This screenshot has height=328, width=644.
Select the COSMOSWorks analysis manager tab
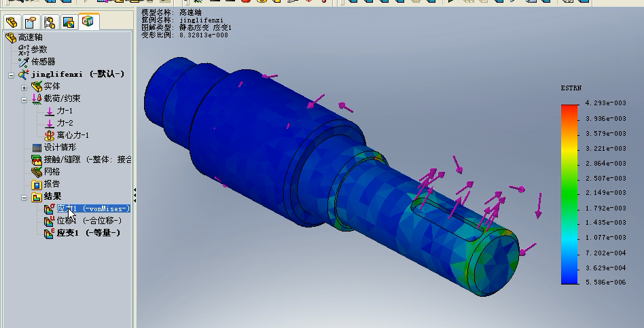88,21
